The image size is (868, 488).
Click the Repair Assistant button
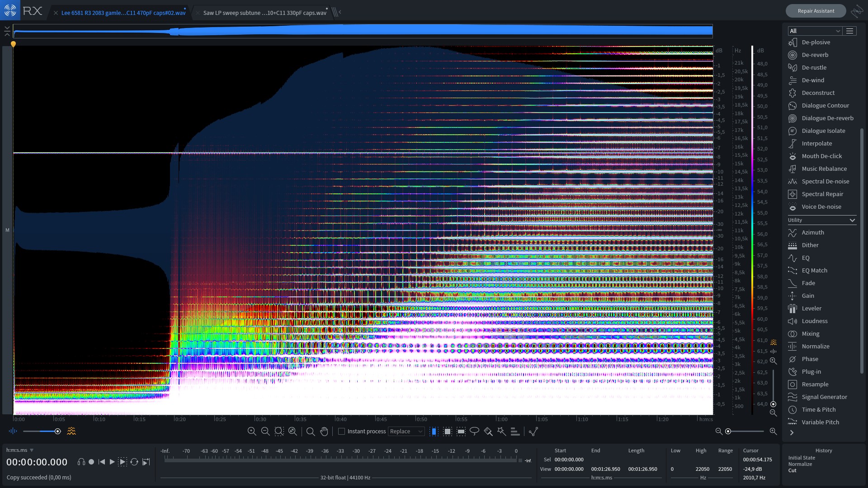[816, 10]
